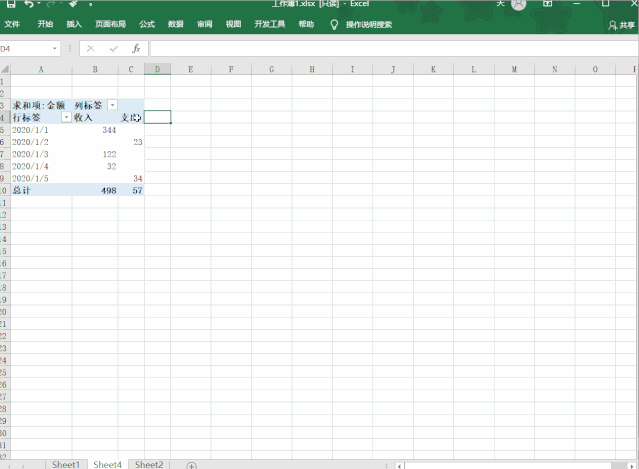Click the Insert Function fx icon
The image size is (639, 469).
point(136,48)
